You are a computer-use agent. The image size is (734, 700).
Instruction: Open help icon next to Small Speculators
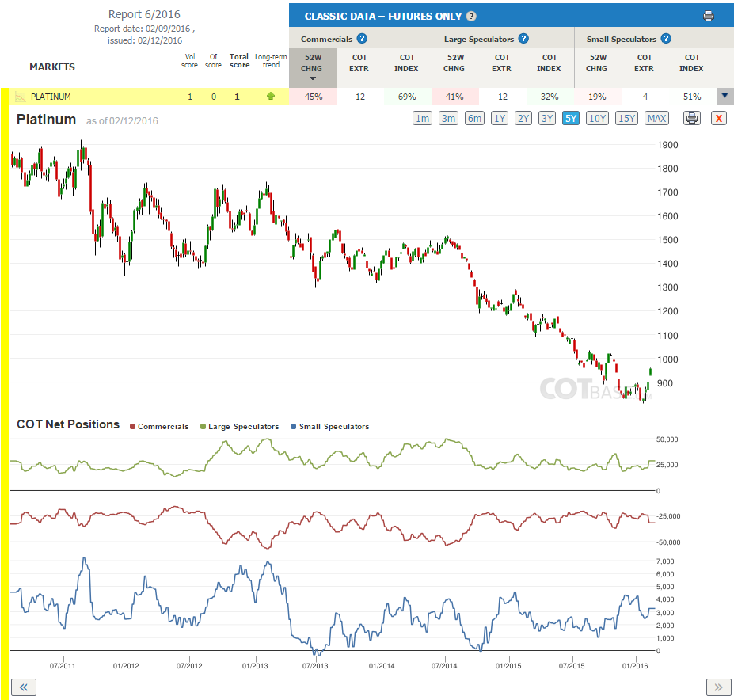pos(666,38)
